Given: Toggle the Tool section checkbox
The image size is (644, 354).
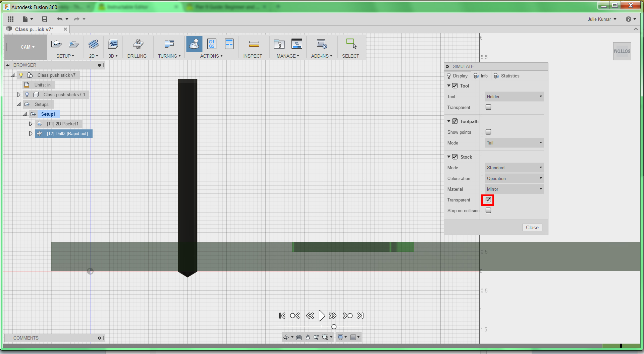Looking at the screenshot, I should pyautogui.click(x=455, y=86).
